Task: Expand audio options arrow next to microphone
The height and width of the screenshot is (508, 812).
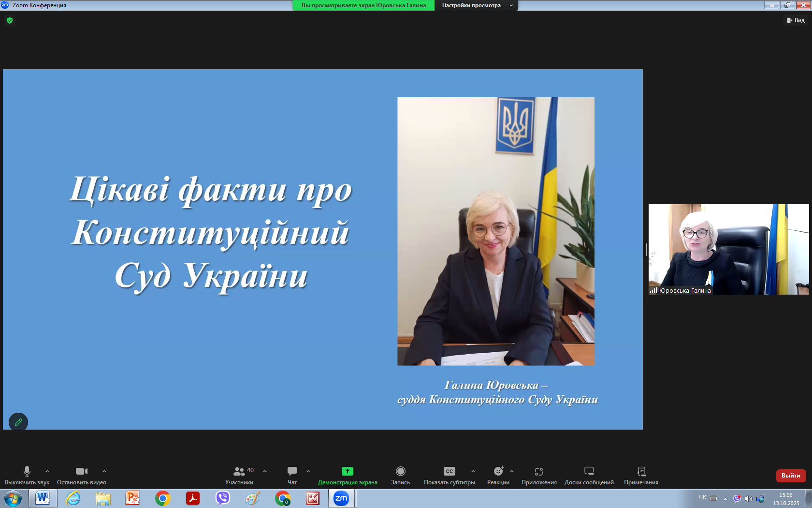Action: pos(47,471)
